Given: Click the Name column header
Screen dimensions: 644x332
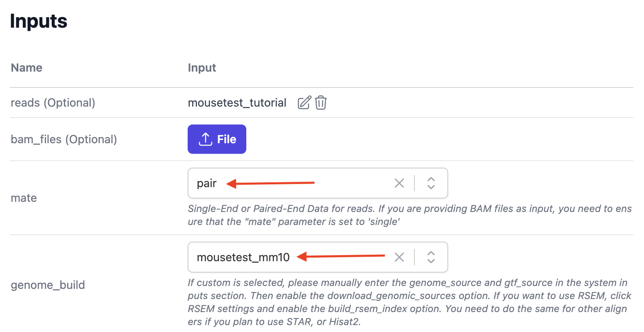Looking at the screenshot, I should click(x=26, y=68).
